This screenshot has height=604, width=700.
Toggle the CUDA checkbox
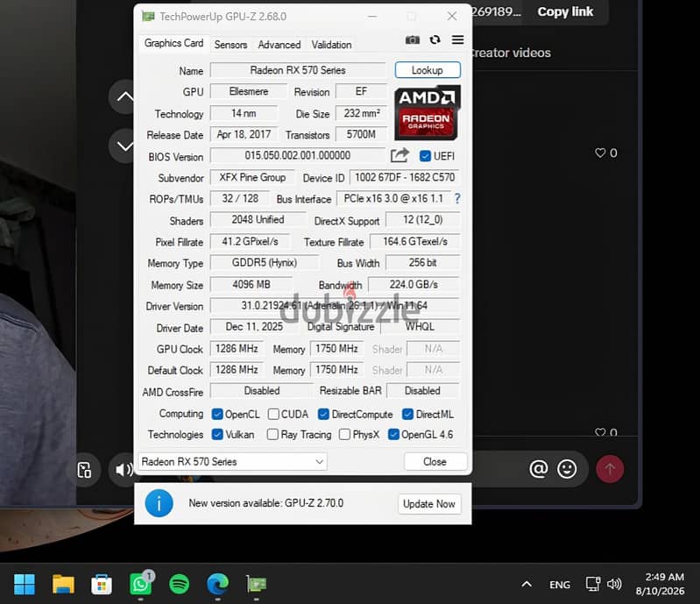(x=273, y=414)
